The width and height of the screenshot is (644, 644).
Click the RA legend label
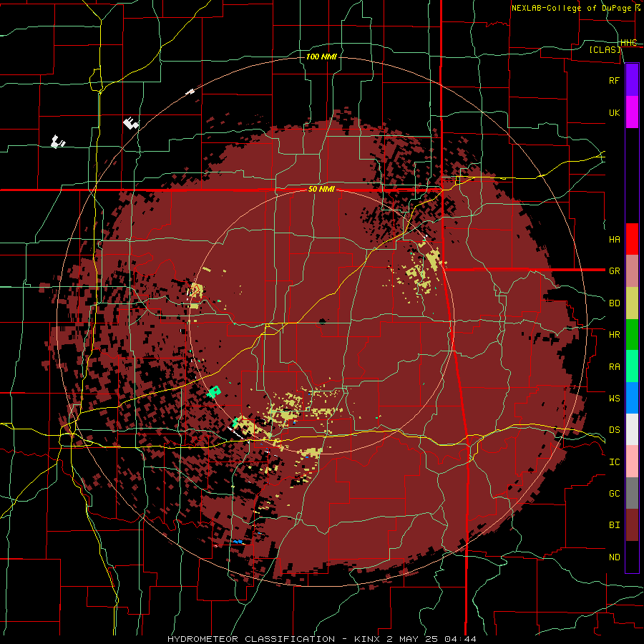pos(614,367)
